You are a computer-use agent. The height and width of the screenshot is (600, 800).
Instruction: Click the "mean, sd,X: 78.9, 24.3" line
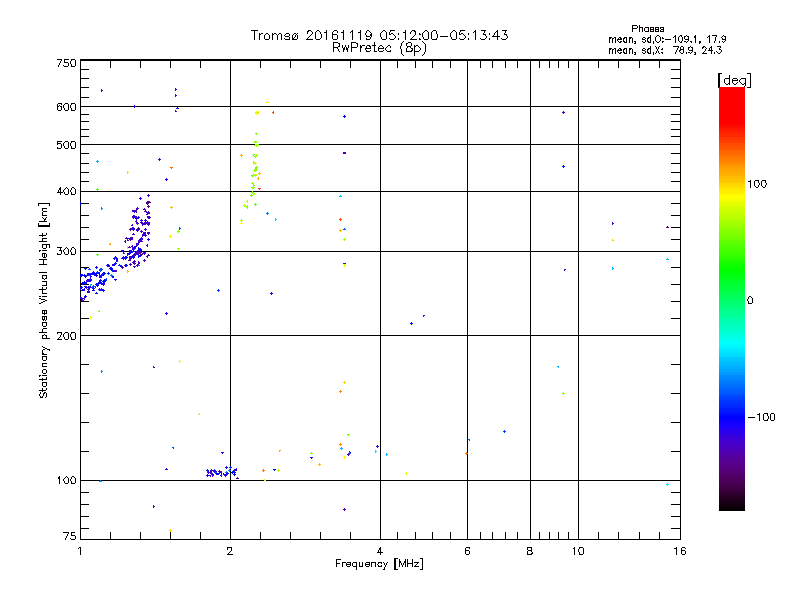click(665, 50)
